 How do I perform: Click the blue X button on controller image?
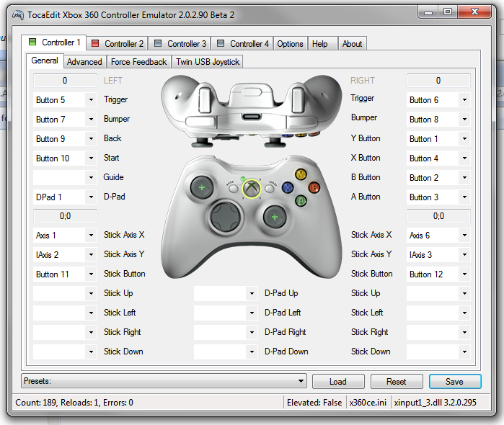[x=288, y=187]
